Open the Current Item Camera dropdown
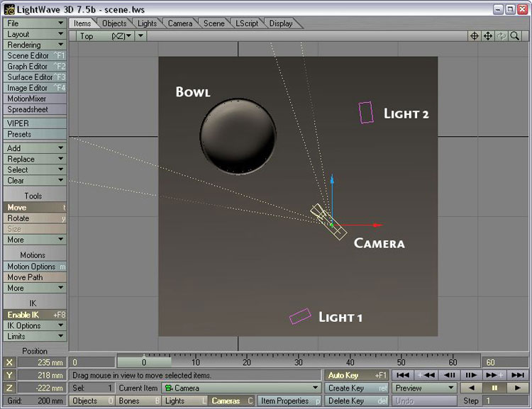The height and width of the screenshot is (409, 532). 240,388
